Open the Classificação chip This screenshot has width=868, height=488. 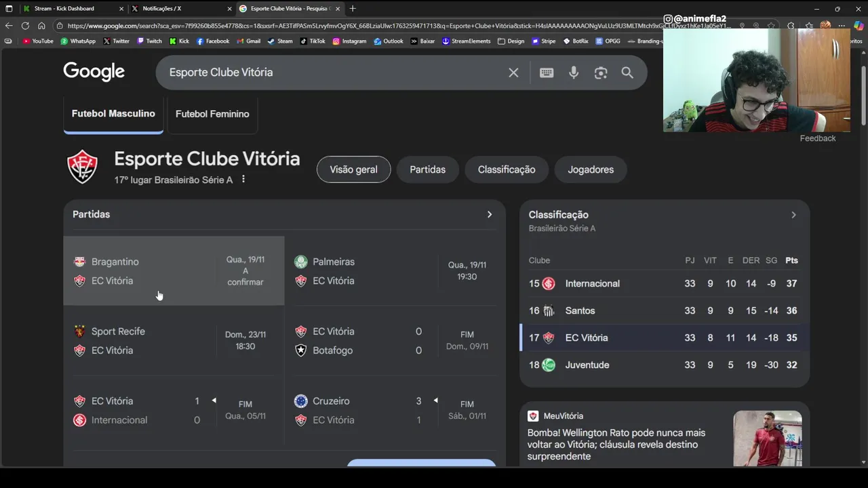pyautogui.click(x=507, y=169)
